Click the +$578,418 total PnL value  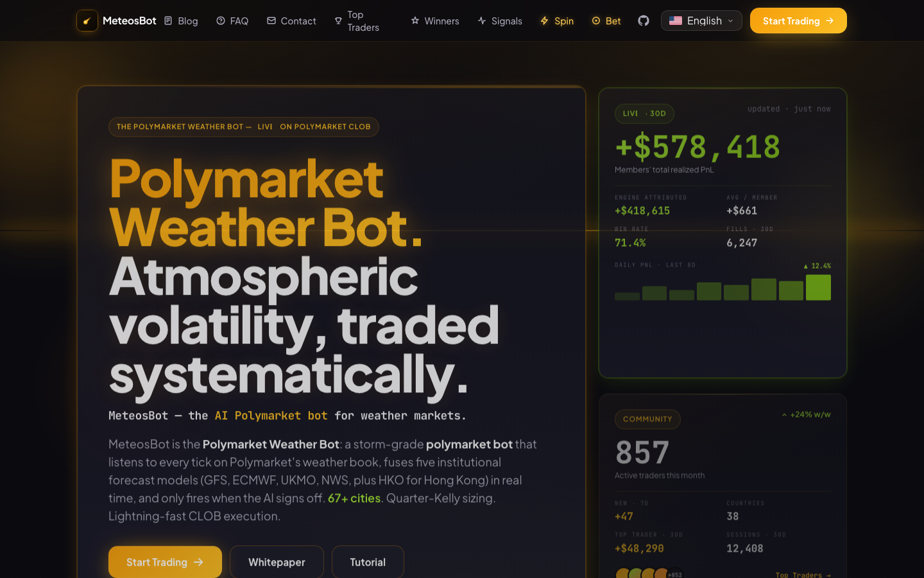point(697,147)
